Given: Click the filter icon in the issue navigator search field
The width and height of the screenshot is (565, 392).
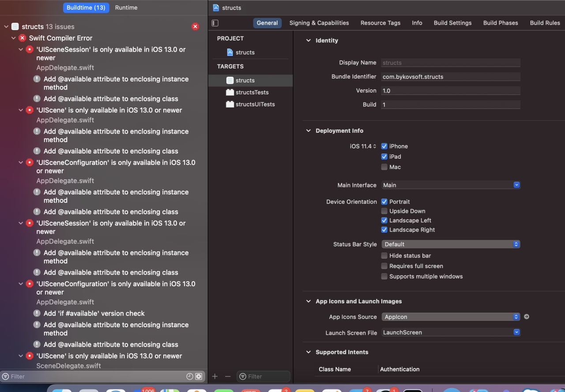Looking at the screenshot, I should point(5,376).
